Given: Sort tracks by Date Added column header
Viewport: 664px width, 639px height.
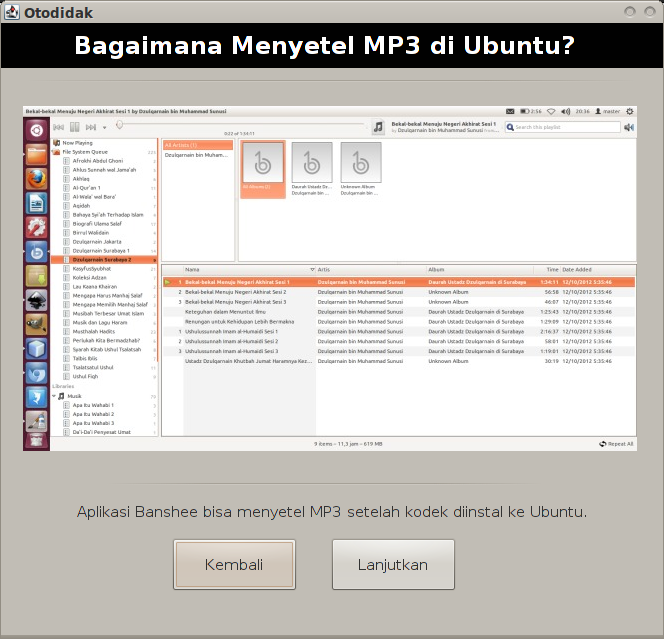Looking at the screenshot, I should 598,269.
